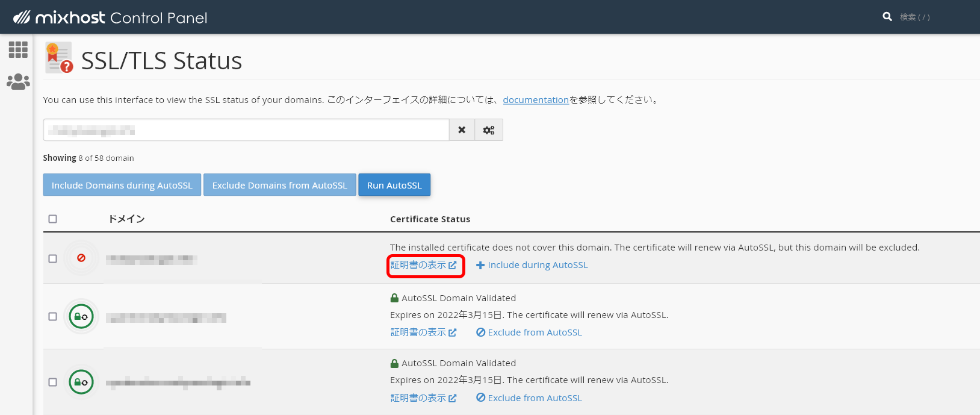
Task: Click Include during AutoSSL link
Action: 532,265
